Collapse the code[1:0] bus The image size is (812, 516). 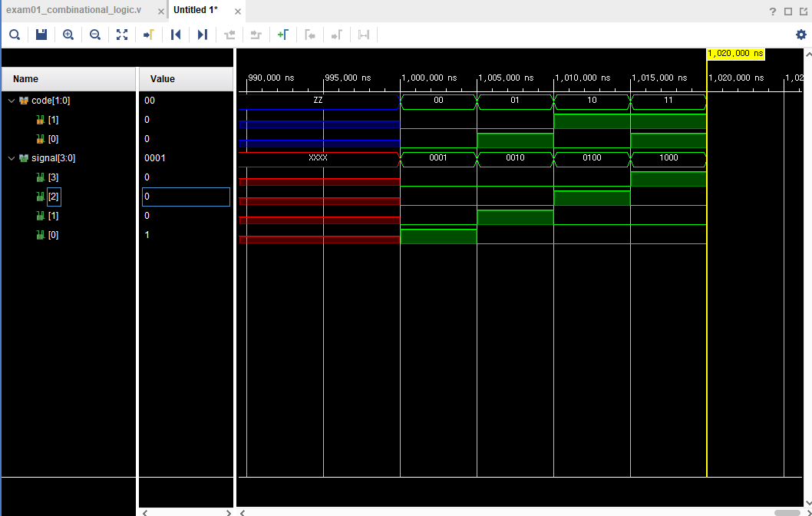pyautogui.click(x=12, y=100)
